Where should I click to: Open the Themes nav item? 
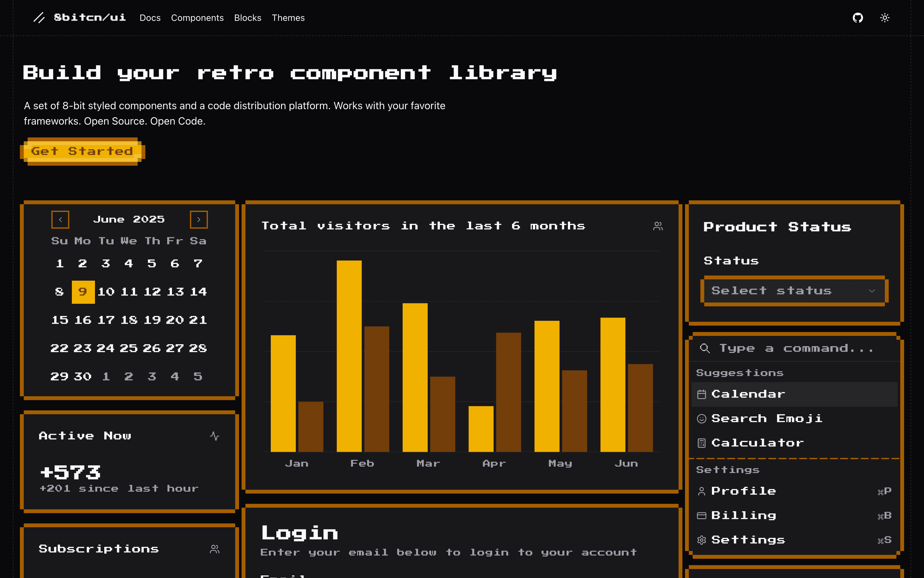click(x=288, y=18)
